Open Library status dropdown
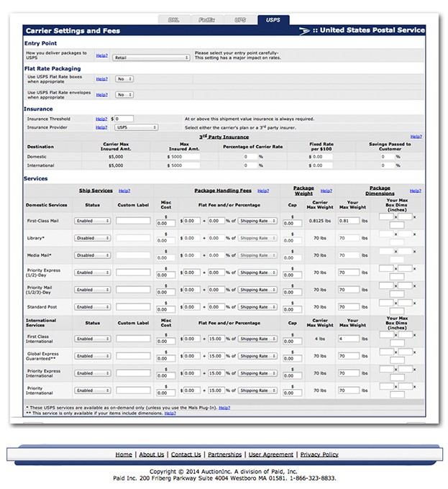Viewport: 448px width, 489px height. click(x=93, y=238)
